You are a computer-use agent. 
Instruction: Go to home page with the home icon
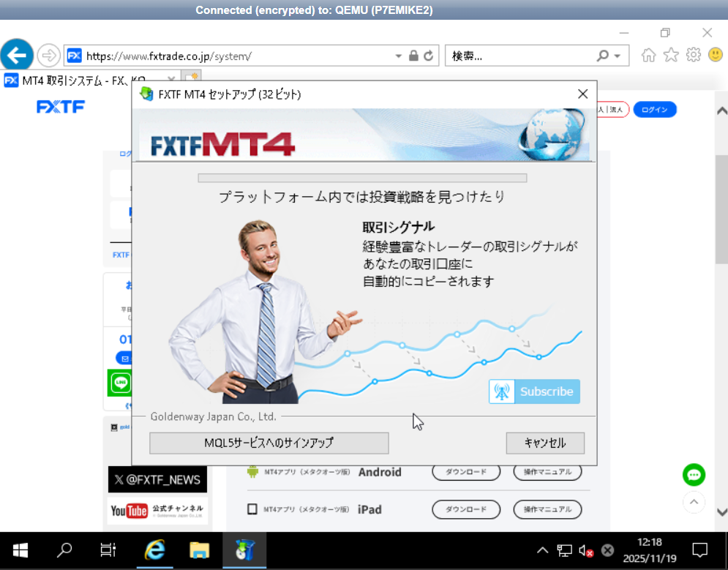pos(648,55)
